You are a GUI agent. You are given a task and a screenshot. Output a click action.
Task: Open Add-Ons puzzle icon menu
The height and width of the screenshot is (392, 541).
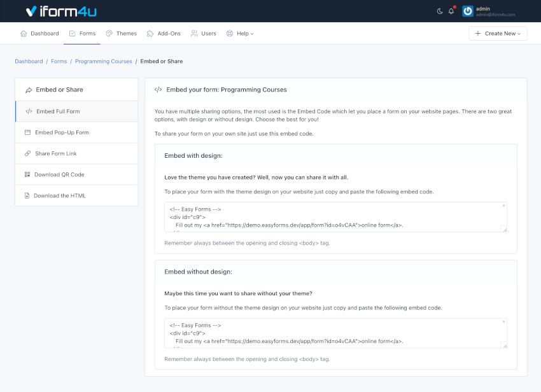pyautogui.click(x=150, y=33)
